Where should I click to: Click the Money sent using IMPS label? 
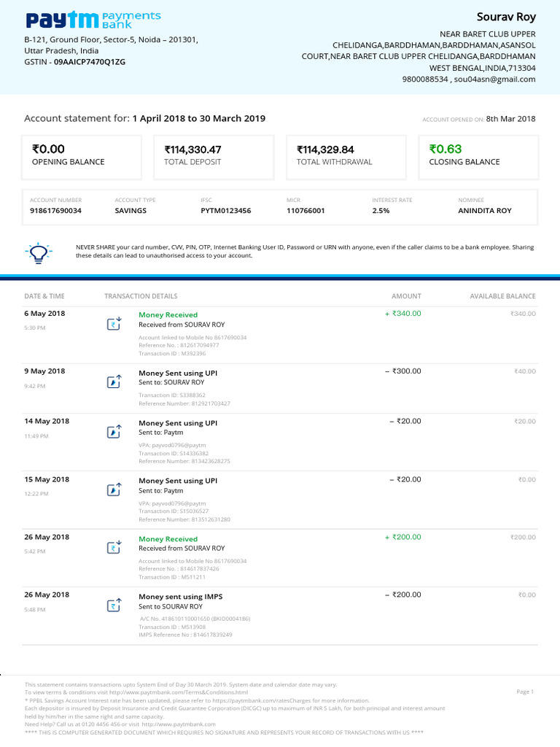coord(181,597)
